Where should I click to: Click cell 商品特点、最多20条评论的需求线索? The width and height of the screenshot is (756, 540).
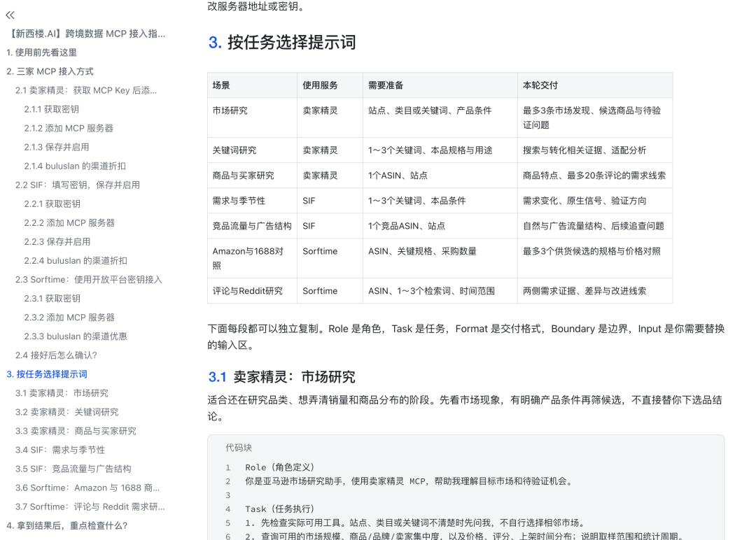point(594,176)
